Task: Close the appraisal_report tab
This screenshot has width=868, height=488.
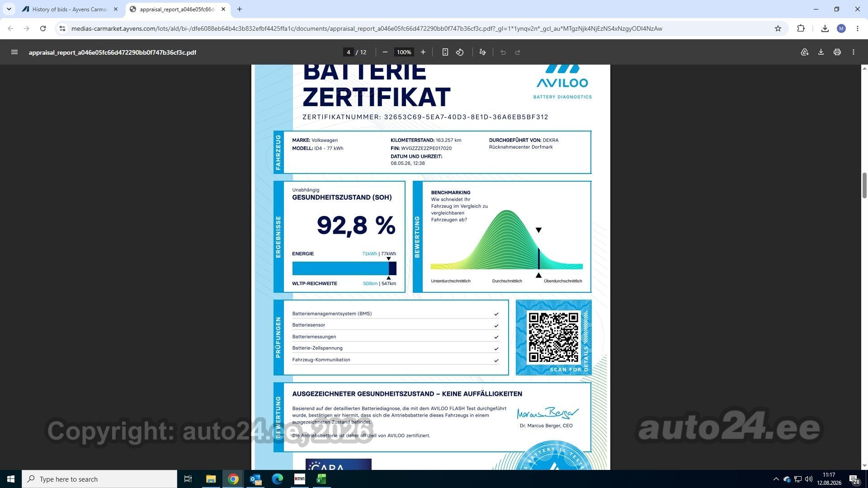Action: coord(223,9)
